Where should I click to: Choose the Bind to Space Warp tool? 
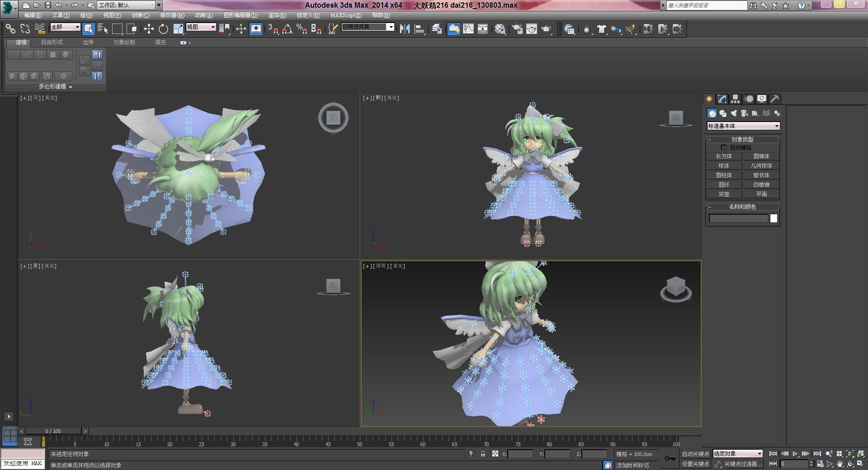pyautogui.click(x=40, y=29)
